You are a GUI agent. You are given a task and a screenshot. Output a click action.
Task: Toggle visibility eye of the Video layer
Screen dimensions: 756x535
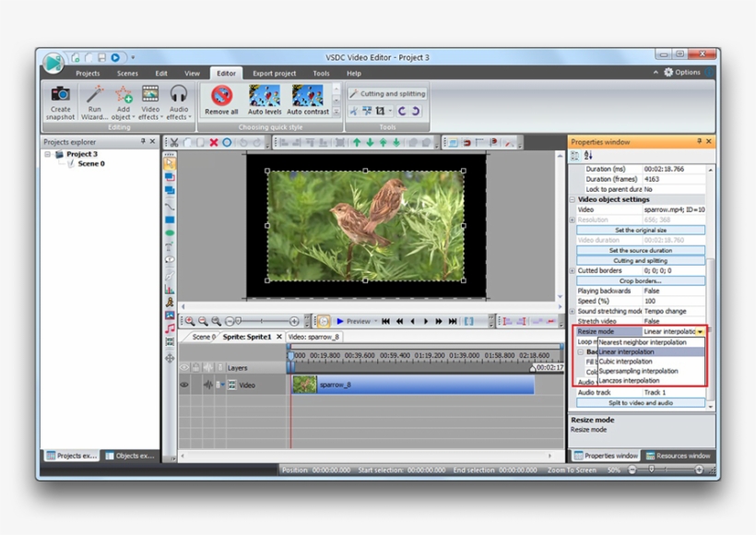tap(184, 385)
